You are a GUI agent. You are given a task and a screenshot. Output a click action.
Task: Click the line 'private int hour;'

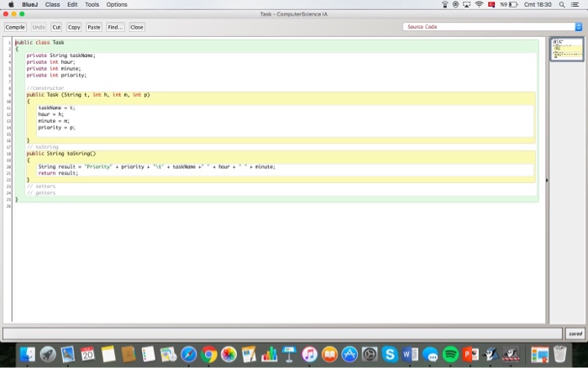click(50, 62)
